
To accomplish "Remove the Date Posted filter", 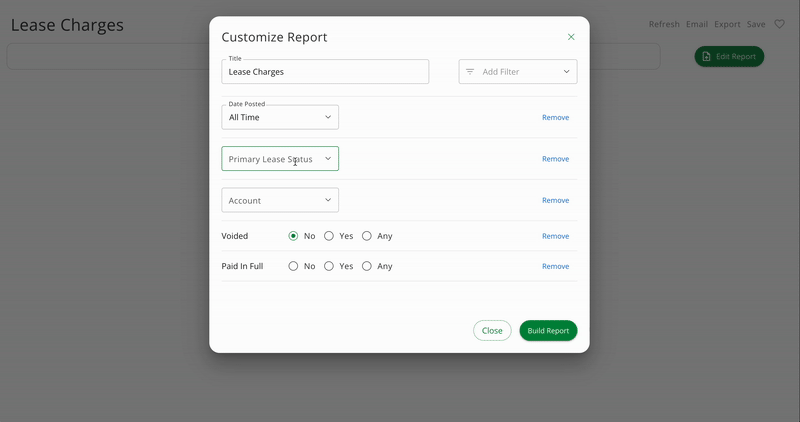I will click(555, 117).
